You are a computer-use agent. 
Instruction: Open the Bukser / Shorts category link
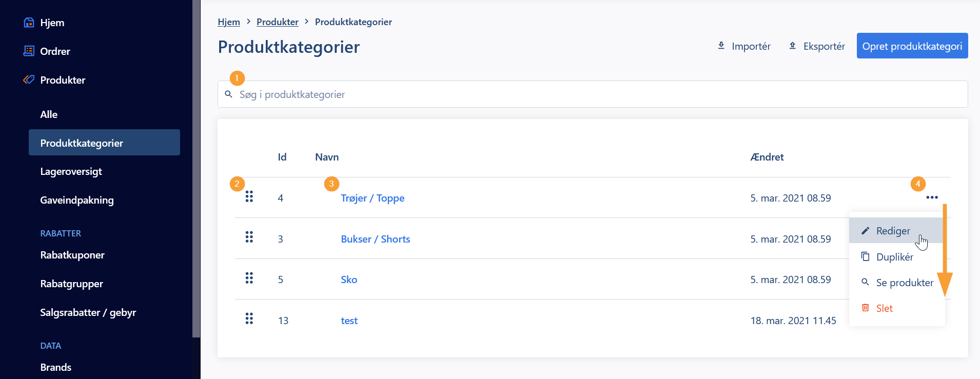[x=376, y=239]
